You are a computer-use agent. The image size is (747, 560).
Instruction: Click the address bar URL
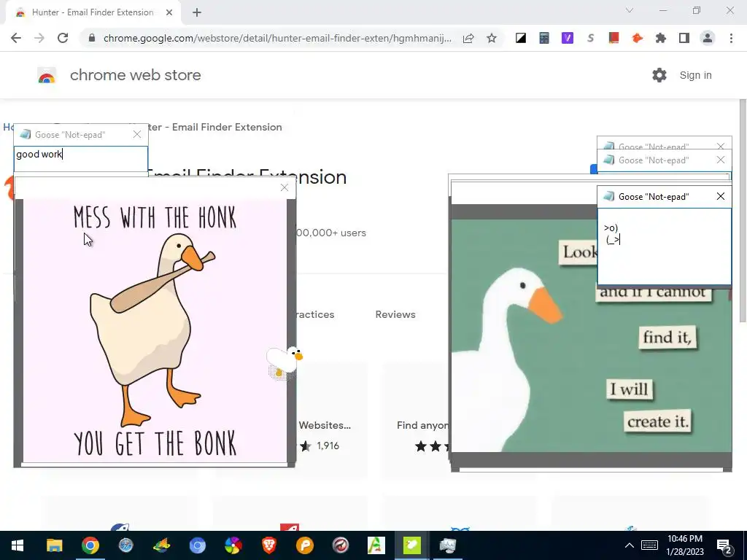[277, 38]
